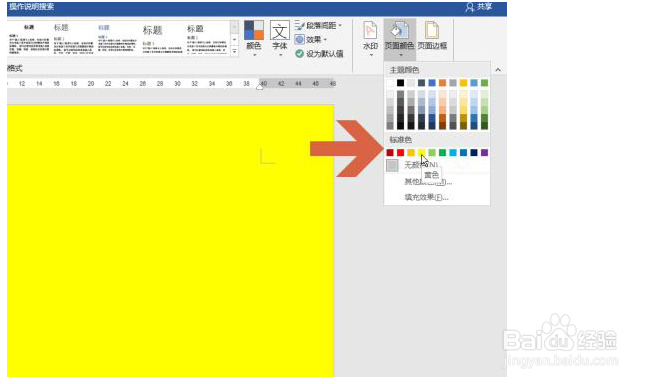Pick light gray theme color in top row
This screenshot has height=384, width=656.
coord(411,83)
